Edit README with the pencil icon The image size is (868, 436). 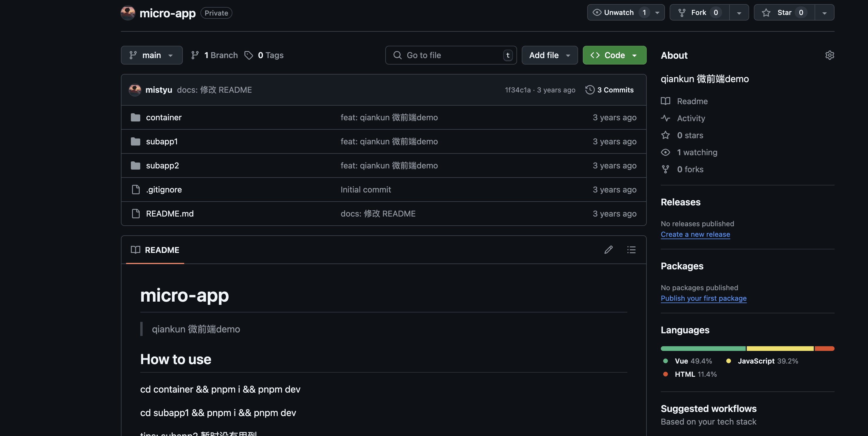pos(608,250)
